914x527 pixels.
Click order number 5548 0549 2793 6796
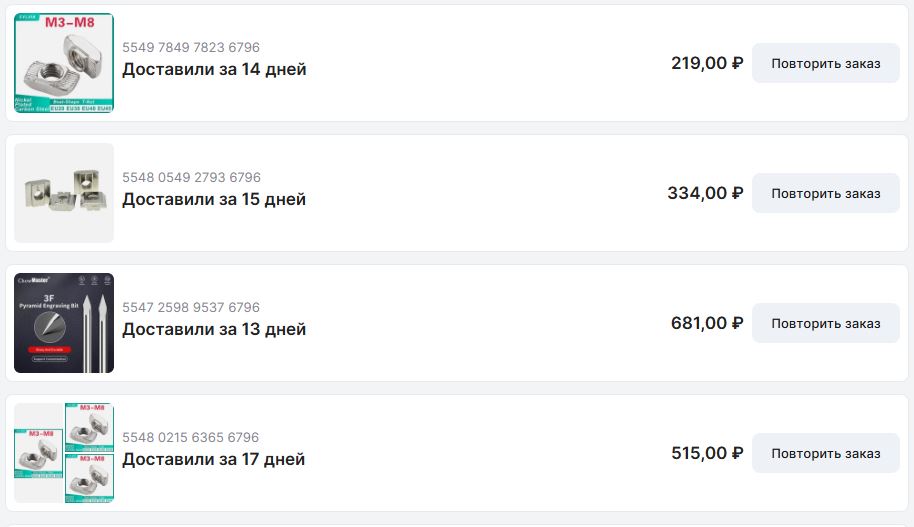click(191, 177)
